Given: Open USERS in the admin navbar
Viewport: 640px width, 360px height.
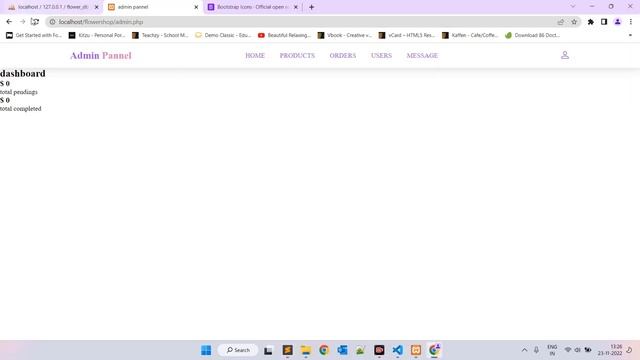Looking at the screenshot, I should coord(381,56).
